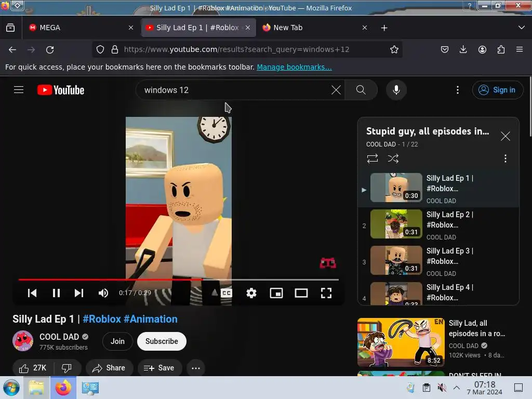Share this video

click(109, 368)
